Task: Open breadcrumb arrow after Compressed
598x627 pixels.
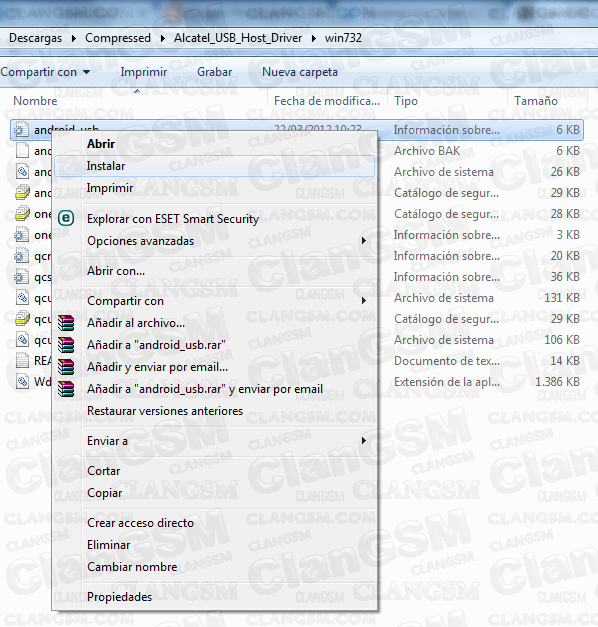Action: click(162, 38)
